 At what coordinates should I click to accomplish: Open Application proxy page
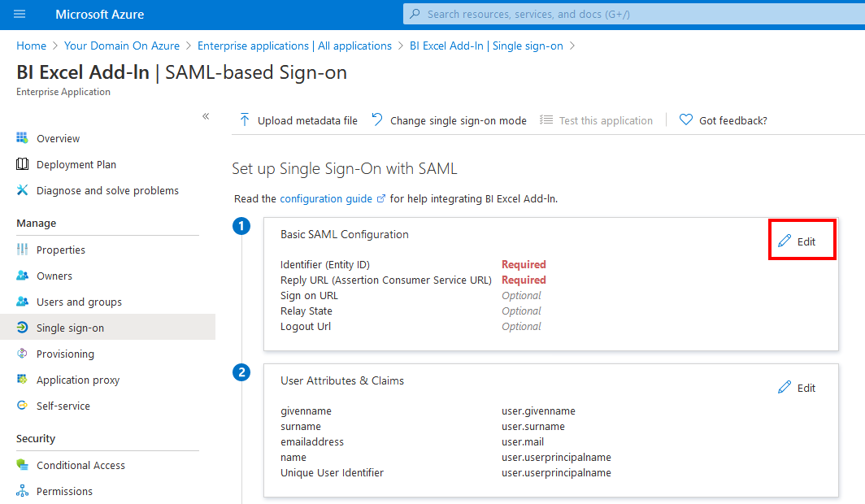coord(78,380)
